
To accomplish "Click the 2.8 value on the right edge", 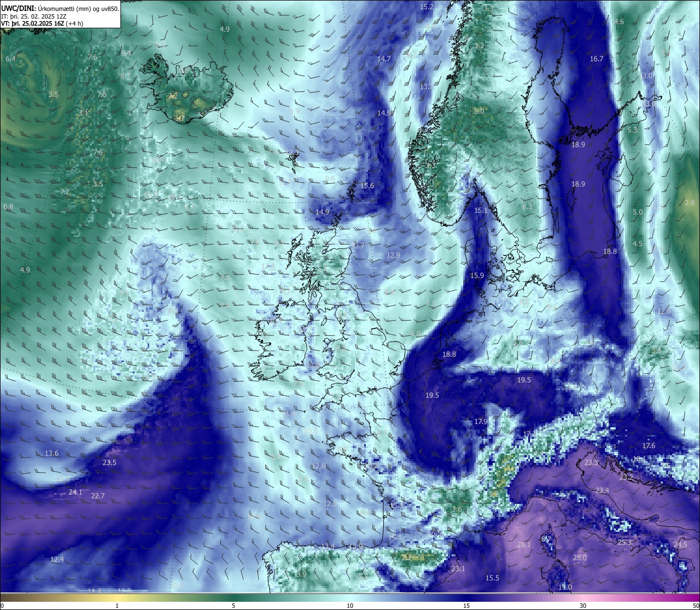I will point(690,202).
